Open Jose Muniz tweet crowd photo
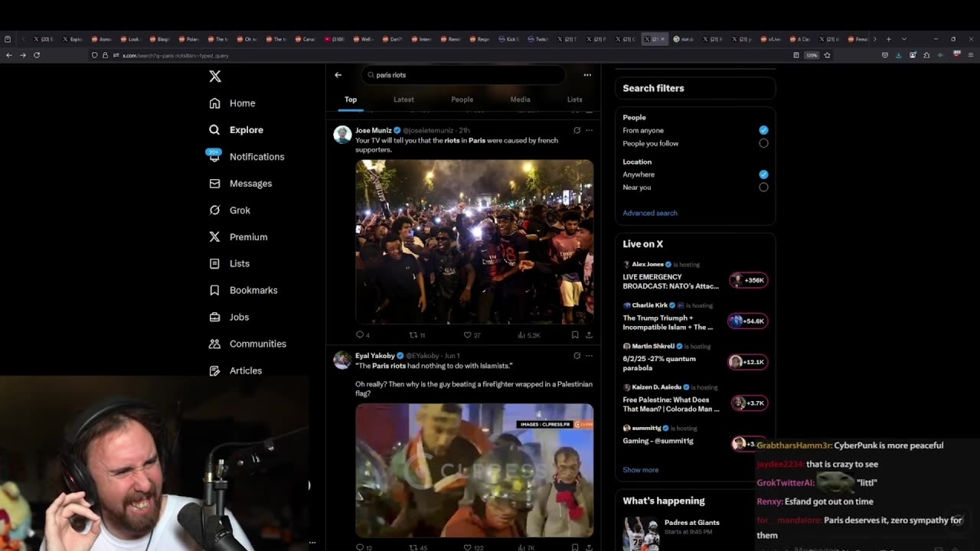980x551 pixels. (474, 242)
